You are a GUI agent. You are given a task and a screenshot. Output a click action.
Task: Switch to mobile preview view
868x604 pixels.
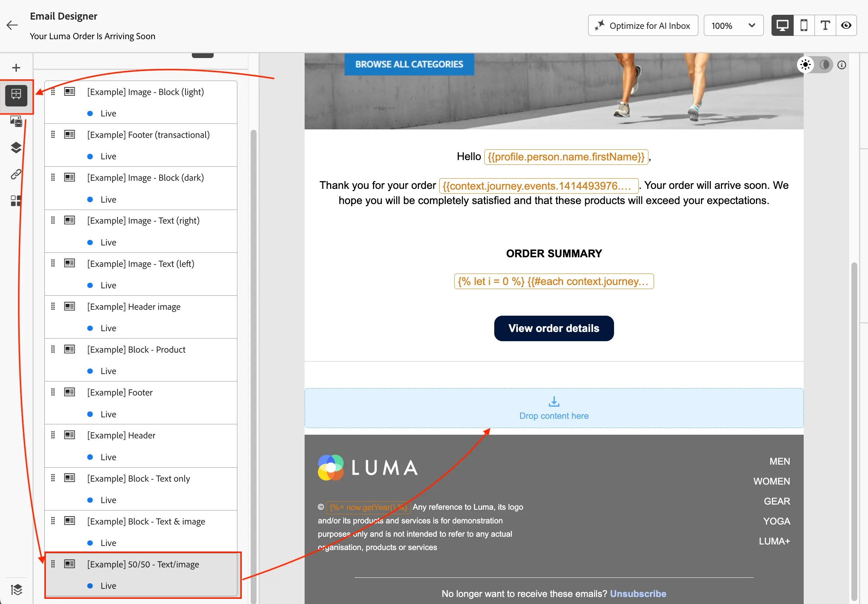[x=804, y=26]
